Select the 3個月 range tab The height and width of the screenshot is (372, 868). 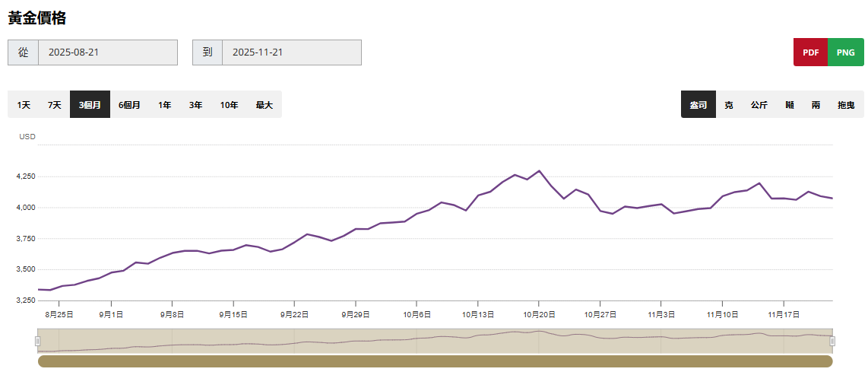[90, 105]
